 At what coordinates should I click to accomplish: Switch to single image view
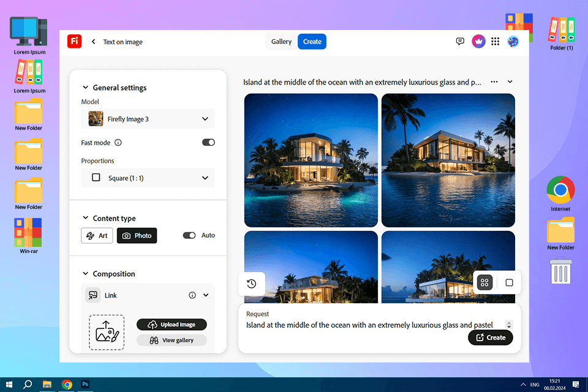[x=509, y=282]
